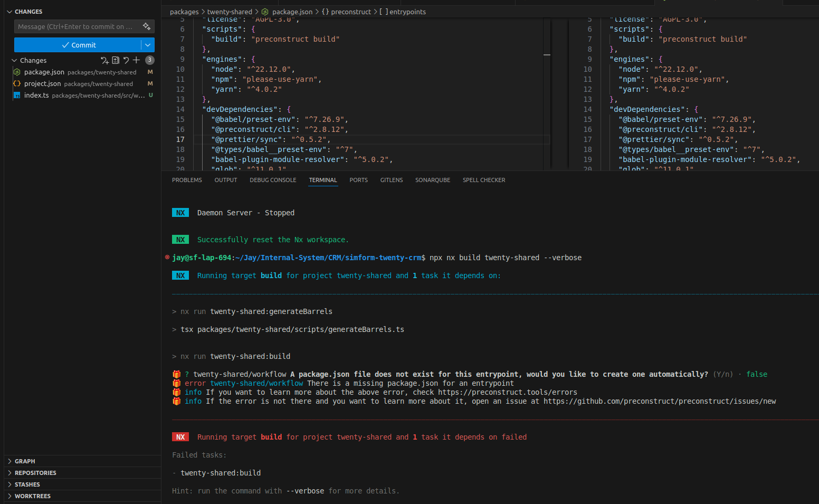
Task: Click "node" line 10 in left editor
Action: click(x=253, y=69)
